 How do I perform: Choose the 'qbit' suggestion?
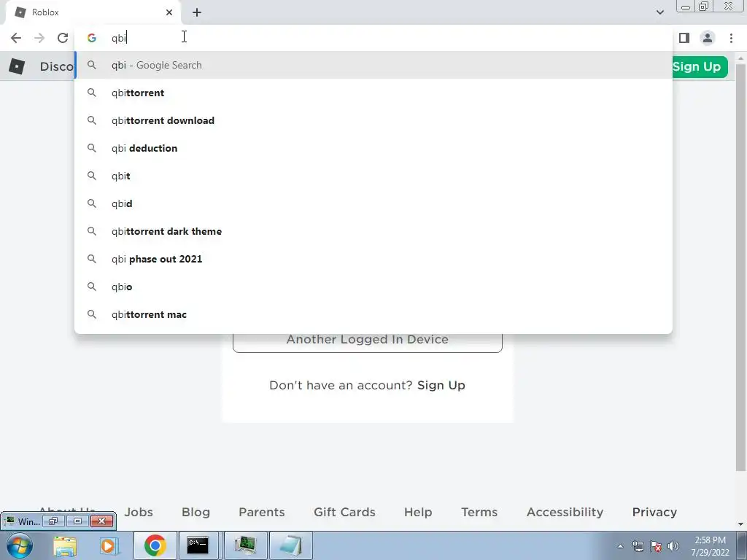click(x=373, y=176)
